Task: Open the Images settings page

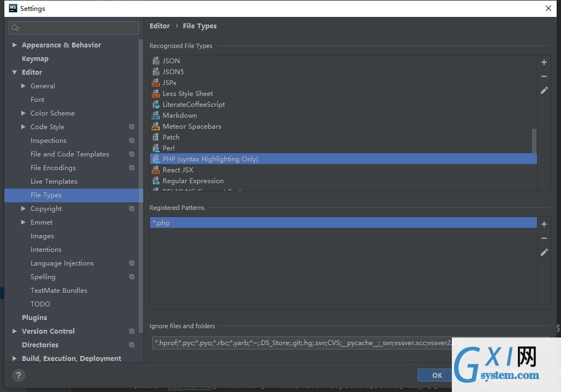Action: pyautogui.click(x=42, y=236)
